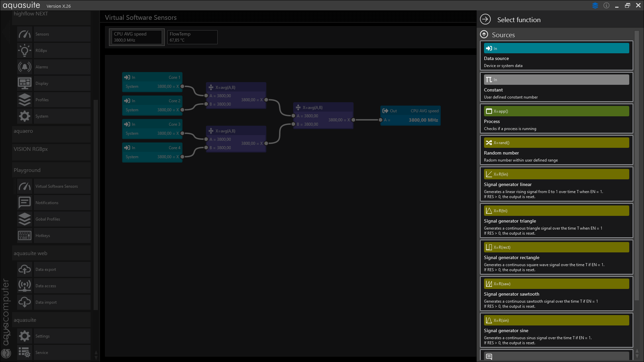The image size is (644, 362).
Task: Open the RGBpx lightbulb icon
Action: pyautogui.click(x=24, y=51)
